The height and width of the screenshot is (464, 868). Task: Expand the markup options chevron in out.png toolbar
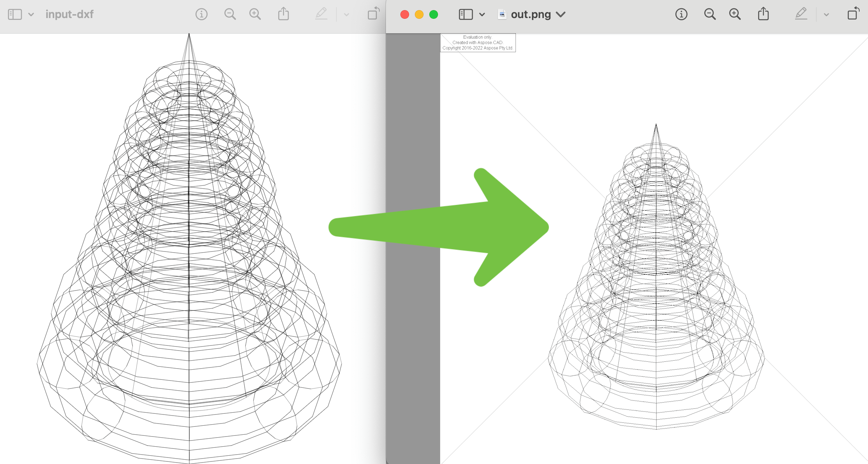[x=826, y=15]
